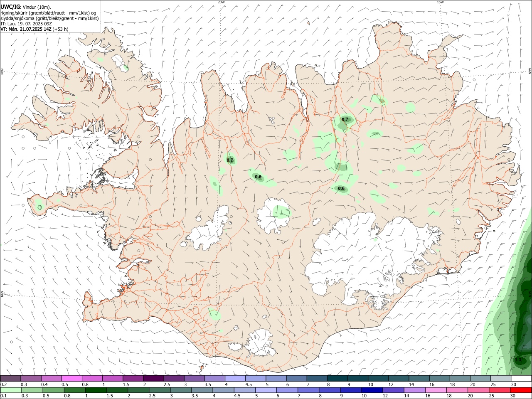Screen dimensions: 532x399
Task: Pick lower scale swatch between 14 and 16
Action: [415, 390]
